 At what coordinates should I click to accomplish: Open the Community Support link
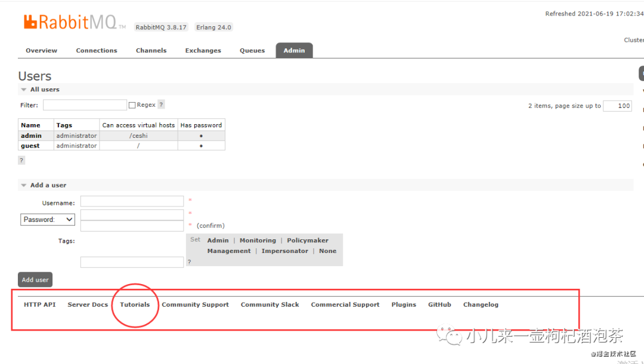coord(195,304)
